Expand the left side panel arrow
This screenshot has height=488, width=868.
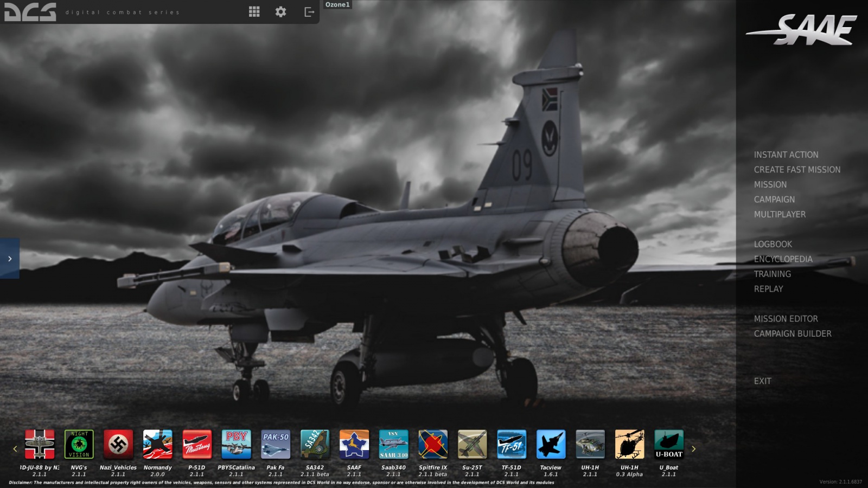click(x=9, y=259)
